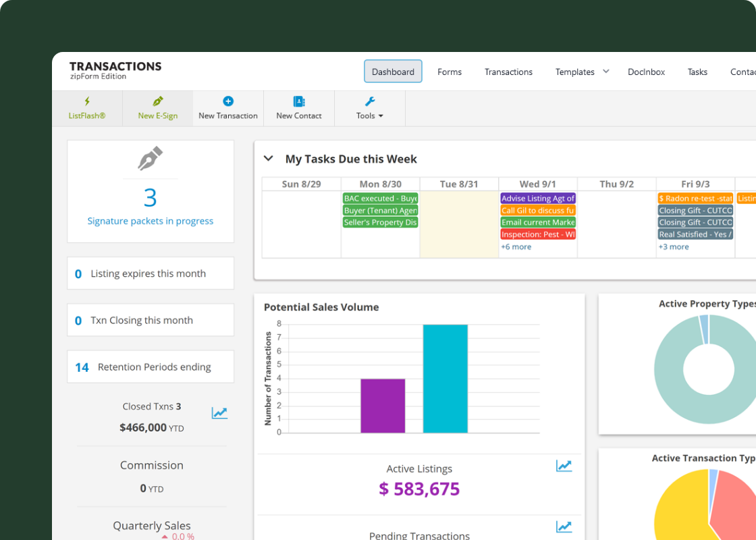Click the purple bar in sales chart
The height and width of the screenshot is (540, 756).
tap(383, 406)
